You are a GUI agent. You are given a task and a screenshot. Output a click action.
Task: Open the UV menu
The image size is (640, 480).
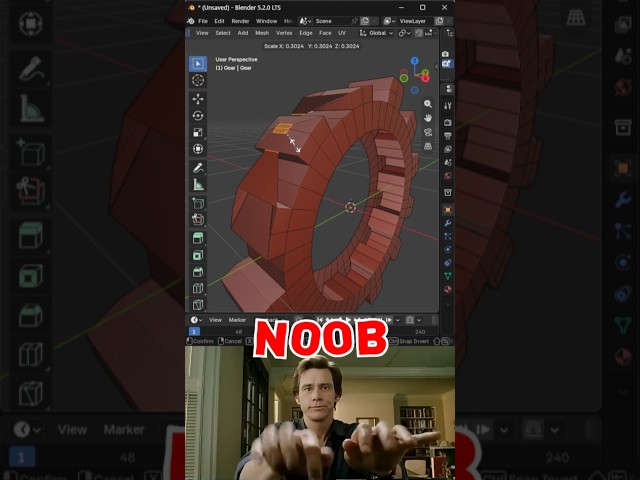coord(342,33)
